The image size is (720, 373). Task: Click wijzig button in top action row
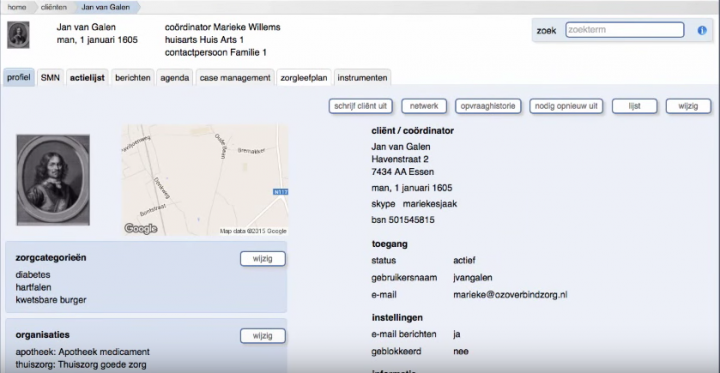click(688, 106)
